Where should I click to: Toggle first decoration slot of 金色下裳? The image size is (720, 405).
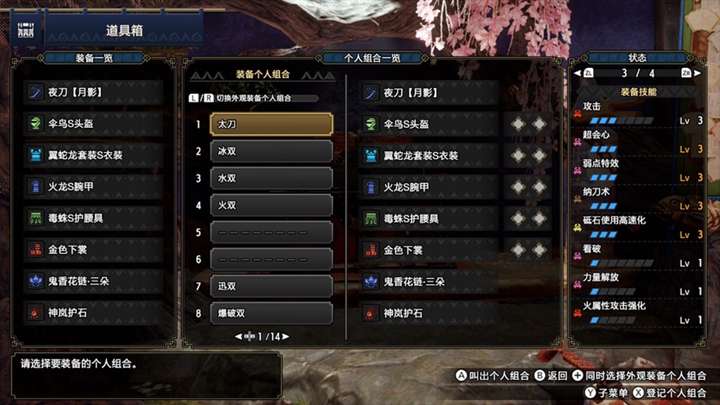point(518,250)
